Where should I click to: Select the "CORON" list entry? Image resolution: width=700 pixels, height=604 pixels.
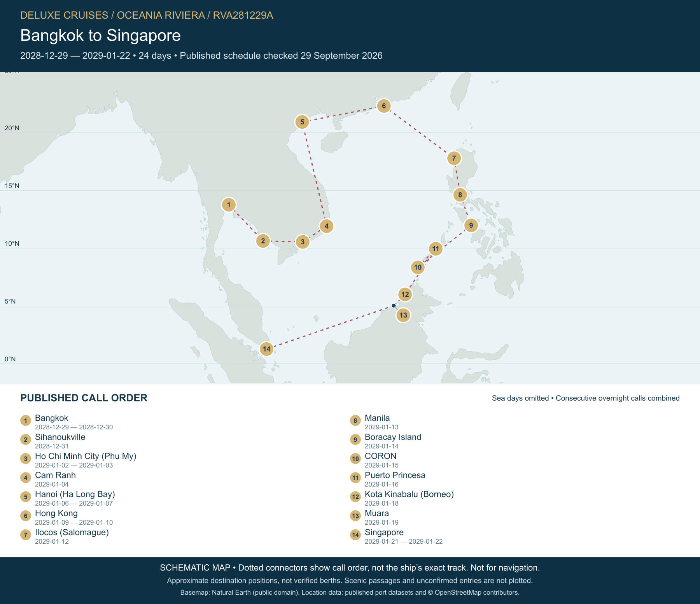381,456
